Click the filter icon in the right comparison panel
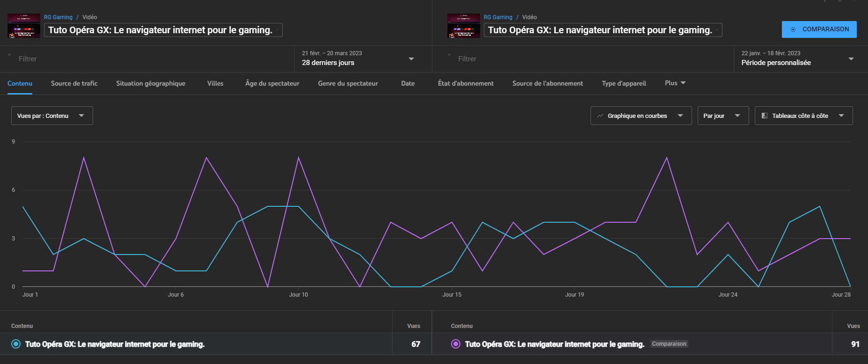The height and width of the screenshot is (364, 868). 449,55
